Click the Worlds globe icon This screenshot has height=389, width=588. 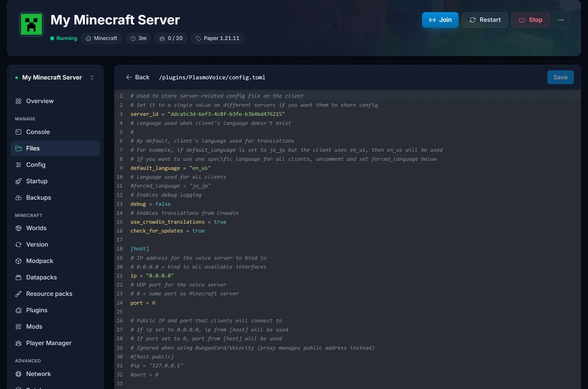(x=18, y=228)
